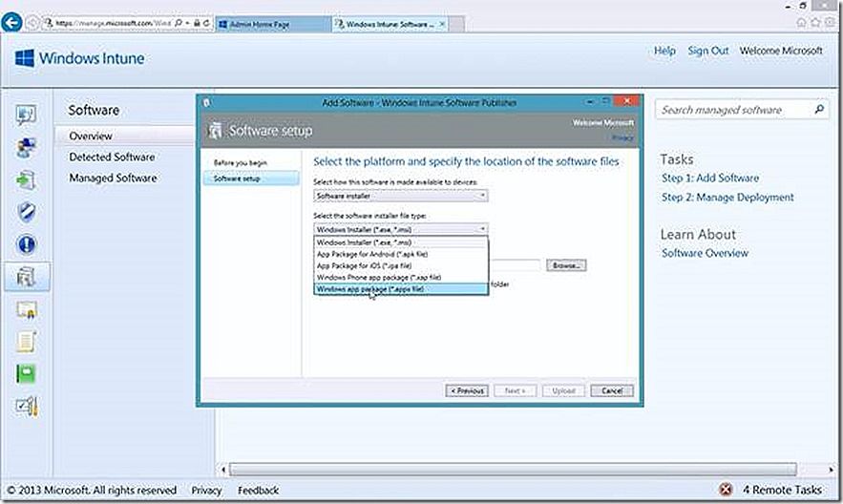Open the installer file type dropdown

401,229
